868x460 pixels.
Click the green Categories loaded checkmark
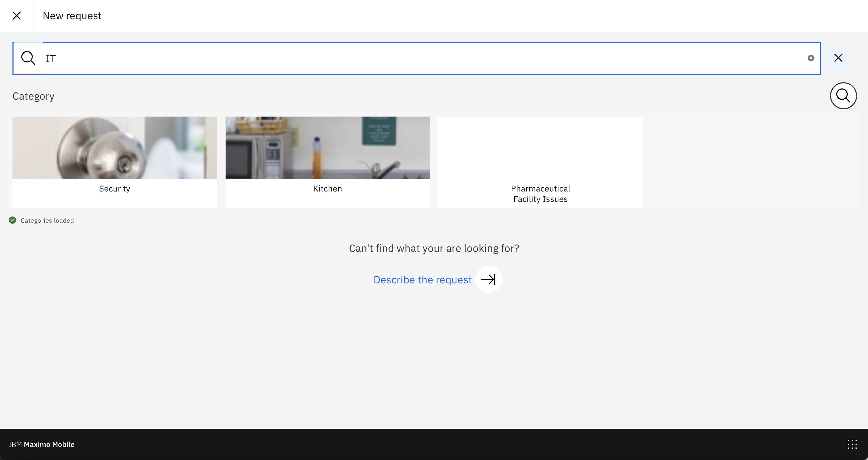click(x=12, y=220)
